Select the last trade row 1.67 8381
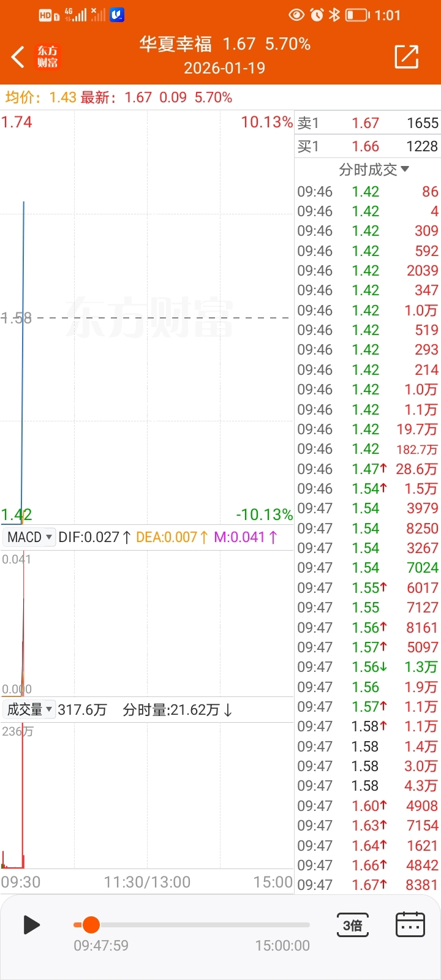The image size is (441, 980). (367, 885)
